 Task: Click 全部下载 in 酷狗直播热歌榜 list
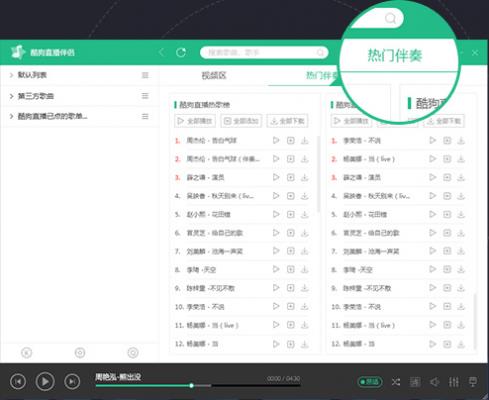288,121
